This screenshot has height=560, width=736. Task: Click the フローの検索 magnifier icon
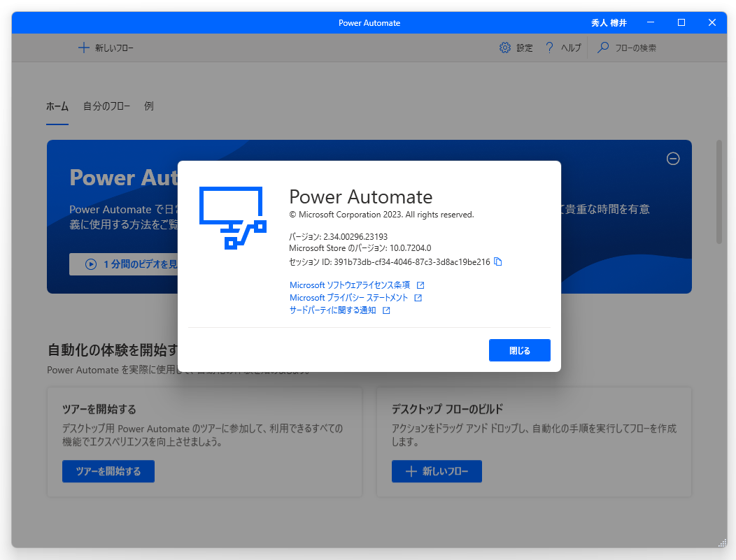point(602,48)
